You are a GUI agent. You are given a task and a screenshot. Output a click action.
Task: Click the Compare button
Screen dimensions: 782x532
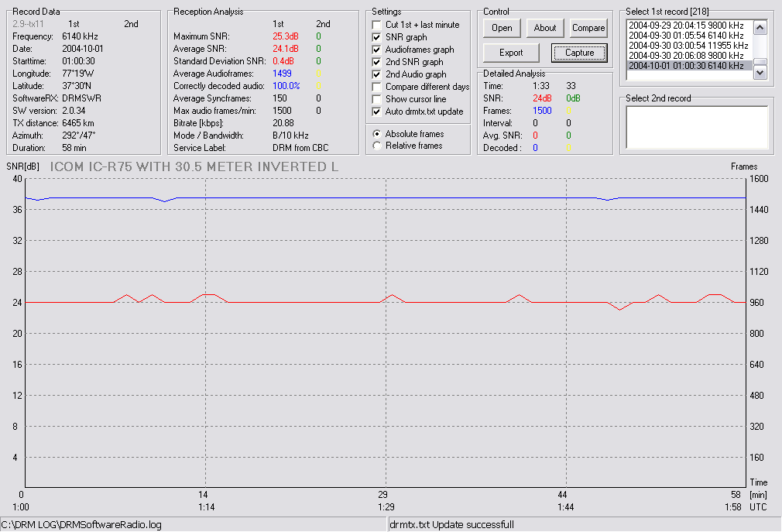tap(588, 28)
